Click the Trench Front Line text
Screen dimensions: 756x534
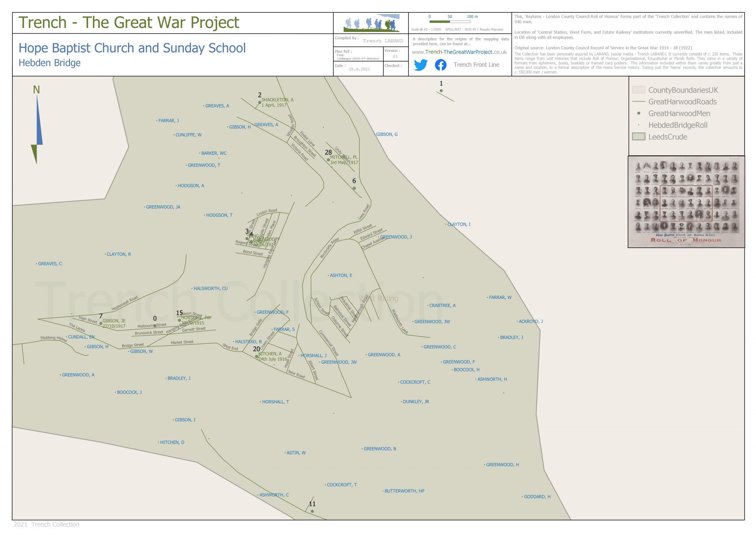[476, 65]
